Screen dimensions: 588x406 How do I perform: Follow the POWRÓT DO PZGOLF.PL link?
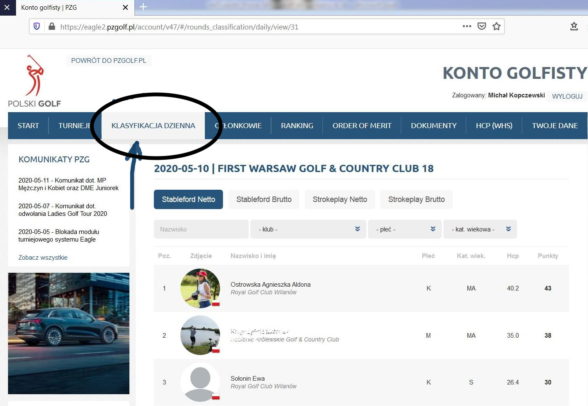[108, 60]
